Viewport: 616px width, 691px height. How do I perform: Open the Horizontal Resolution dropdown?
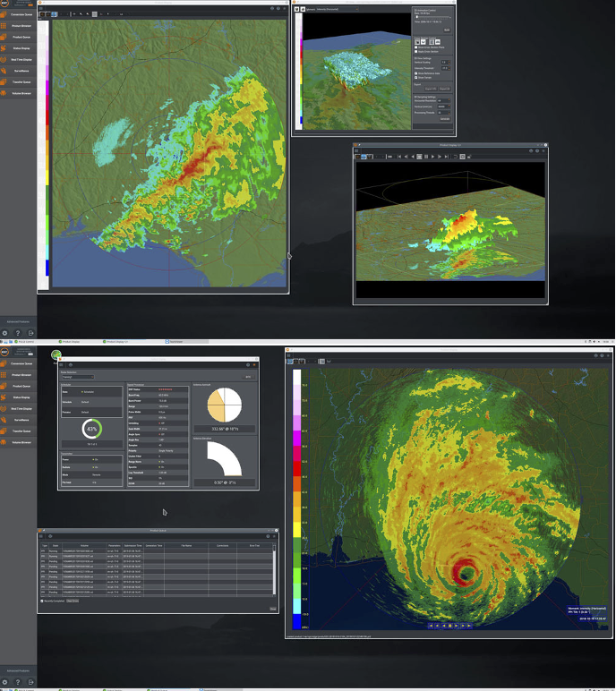[x=444, y=100]
